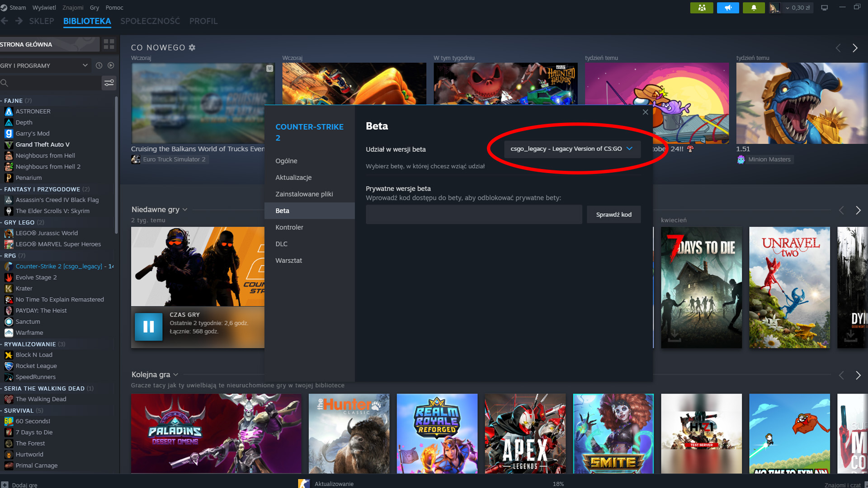Switch library to grid collections view
Screen dimensions: 868x488
coord(109,44)
